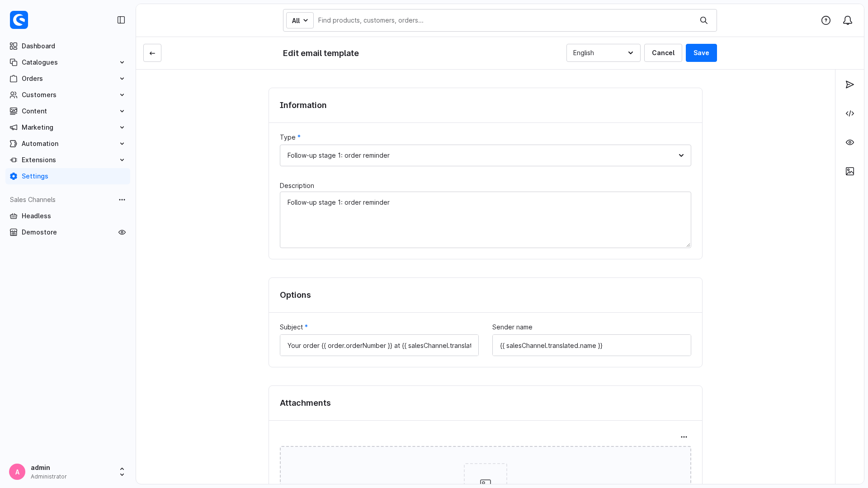
Task: Expand the Catalogues menu chevron
Action: tap(122, 62)
